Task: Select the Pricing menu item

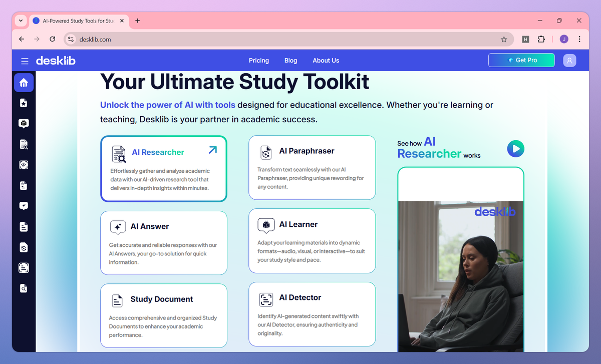Action: click(x=259, y=60)
